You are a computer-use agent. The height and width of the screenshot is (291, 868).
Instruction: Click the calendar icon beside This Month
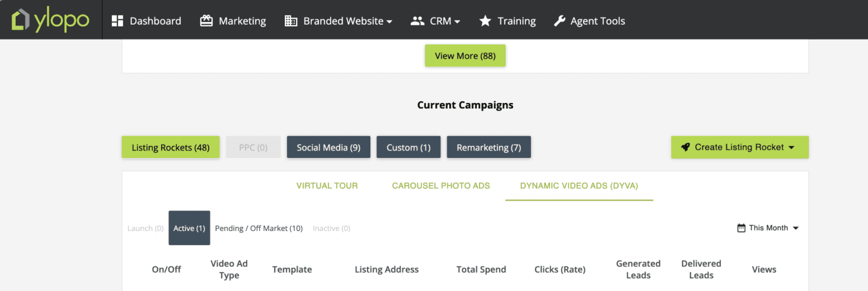tap(741, 228)
